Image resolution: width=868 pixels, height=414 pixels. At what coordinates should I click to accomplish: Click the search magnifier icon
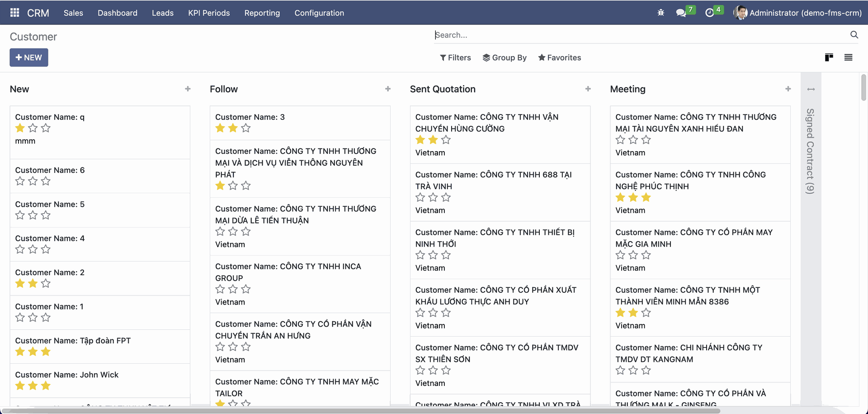coord(854,35)
